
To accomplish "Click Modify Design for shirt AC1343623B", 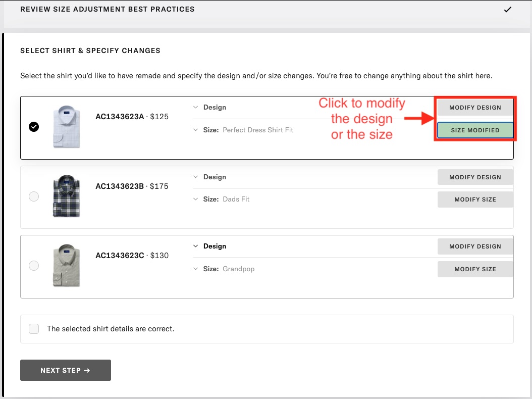I will click(475, 177).
